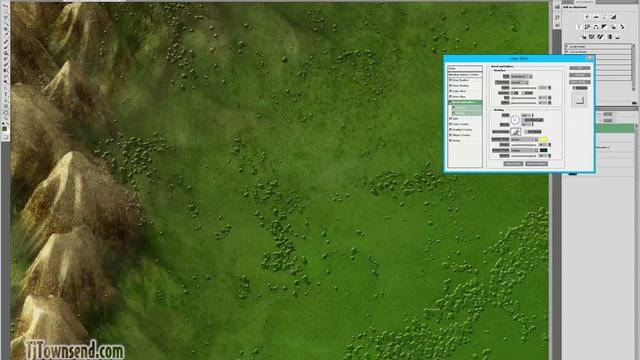Click the style preview thumbnail
640x360 pixels.
(x=579, y=99)
